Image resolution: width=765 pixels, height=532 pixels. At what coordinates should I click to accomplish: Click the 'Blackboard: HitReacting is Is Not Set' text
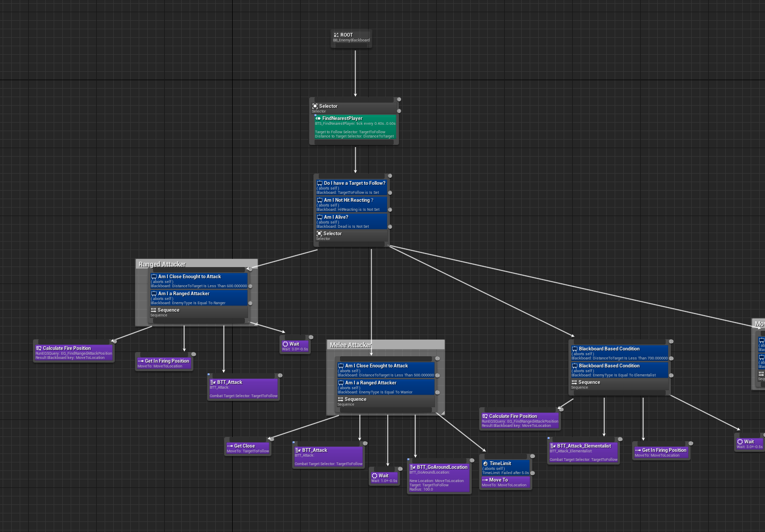click(348, 210)
